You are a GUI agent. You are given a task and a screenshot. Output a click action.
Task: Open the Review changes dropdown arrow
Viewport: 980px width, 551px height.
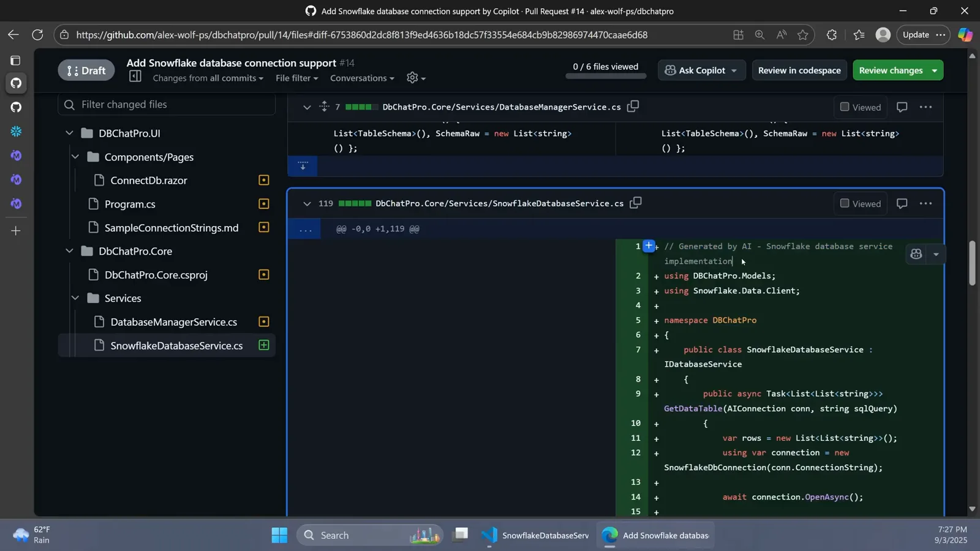click(x=934, y=70)
